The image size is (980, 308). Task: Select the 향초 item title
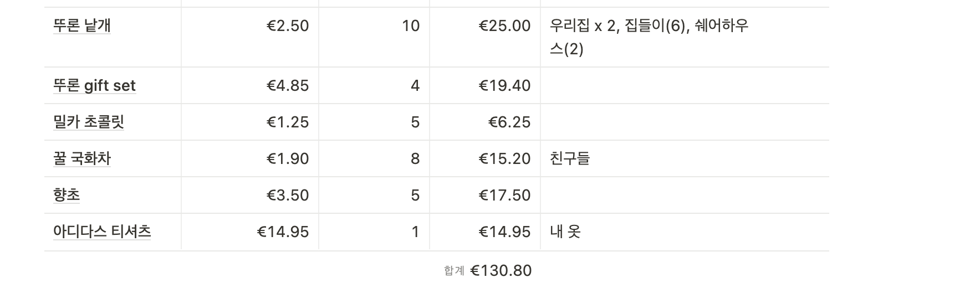coord(67,196)
